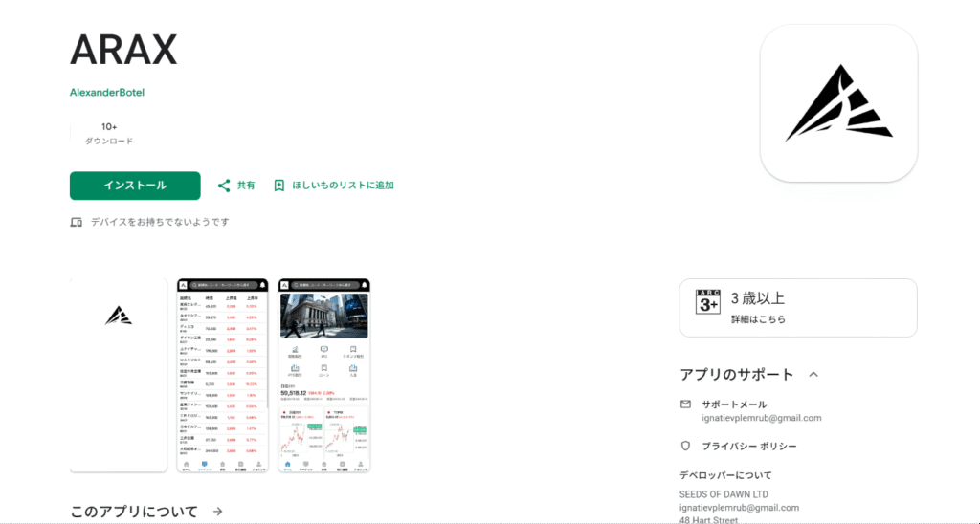
Task: Click the ダウンロード label under 10+
Action: (109, 142)
